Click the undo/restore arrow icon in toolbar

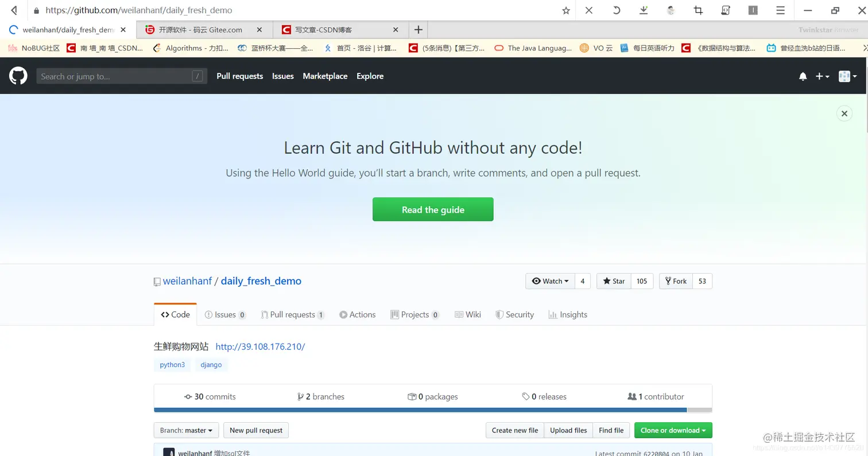[x=617, y=10]
